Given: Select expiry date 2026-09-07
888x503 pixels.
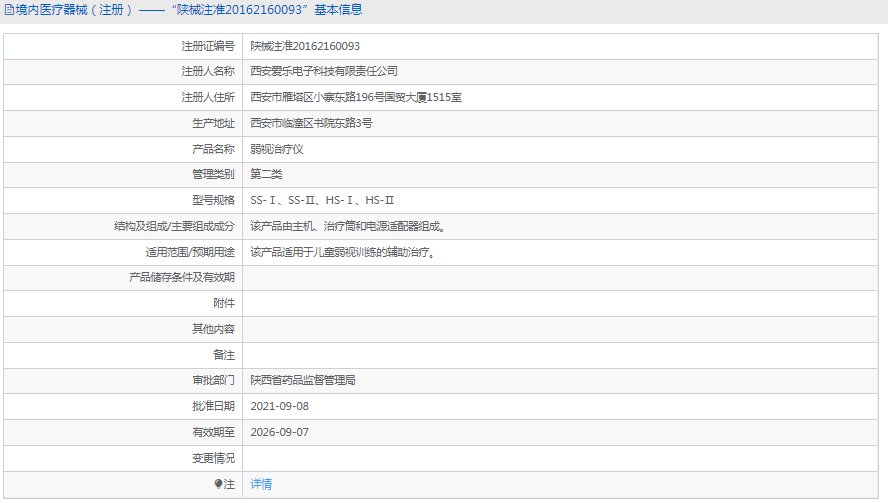Looking at the screenshot, I should 279,432.
